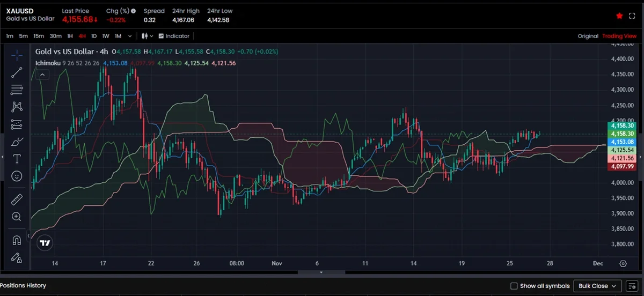
Task: Switch to the Original chart view
Action: 588,36
